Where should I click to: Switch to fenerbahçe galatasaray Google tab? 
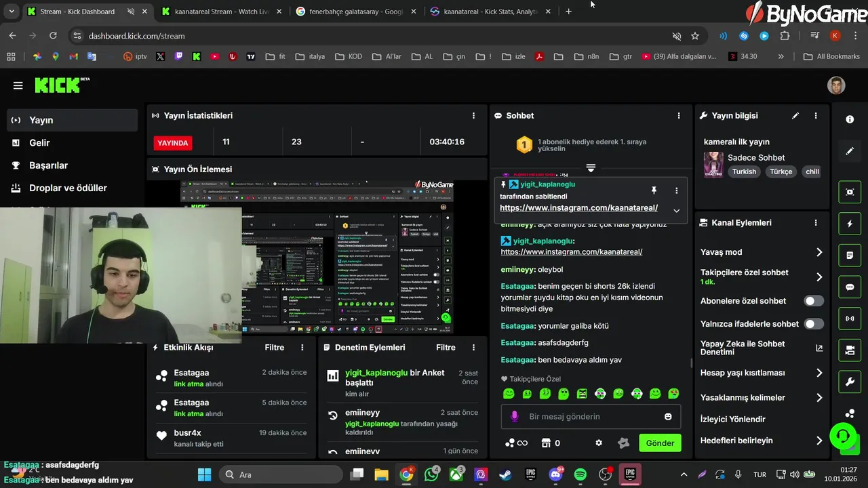[357, 12]
